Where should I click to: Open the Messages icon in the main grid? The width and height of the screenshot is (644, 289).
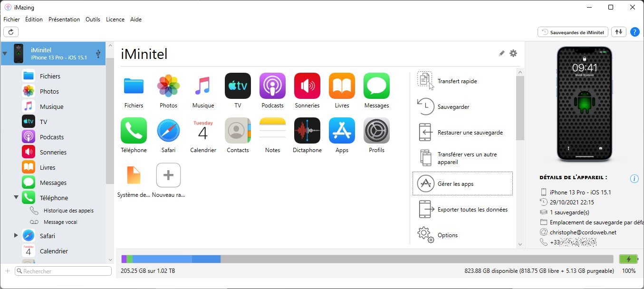tap(376, 86)
